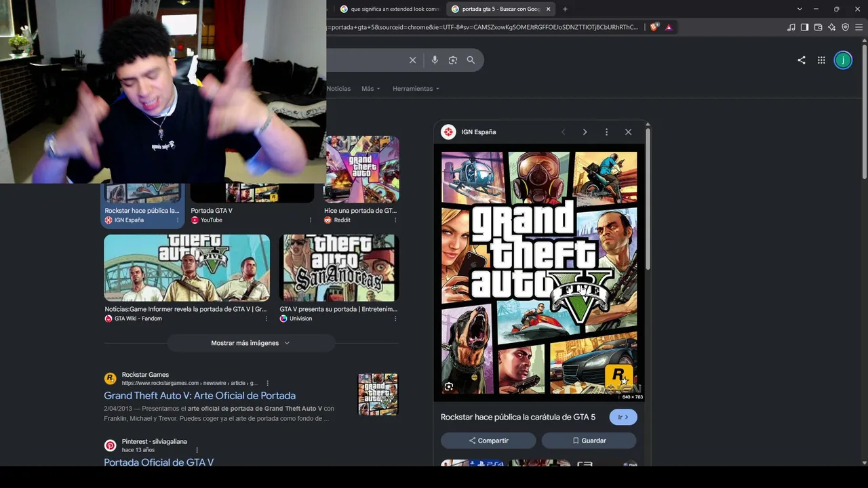Open 'Rockstar hace pública la carátula de GTA 5' title

(x=518, y=418)
